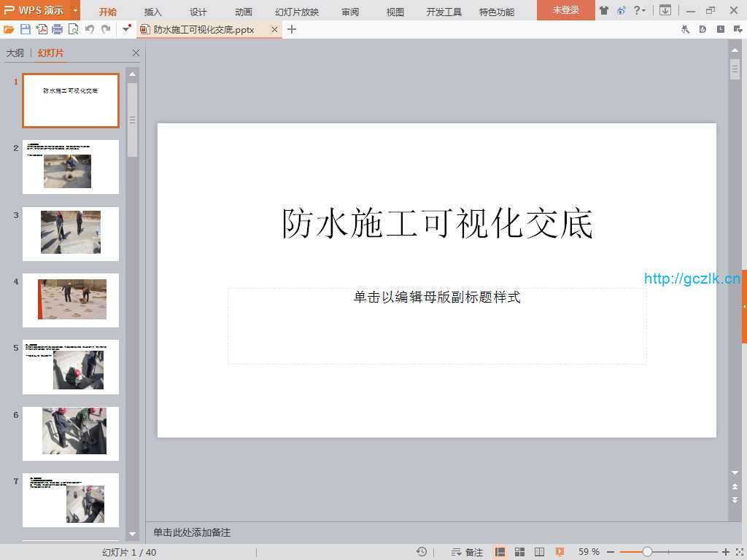
Task: Expand the WPS 演示 application menu arrow
Action: (75, 11)
